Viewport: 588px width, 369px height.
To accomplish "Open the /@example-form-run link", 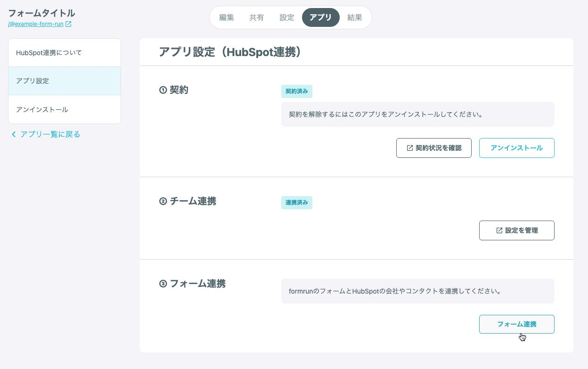I will [36, 24].
